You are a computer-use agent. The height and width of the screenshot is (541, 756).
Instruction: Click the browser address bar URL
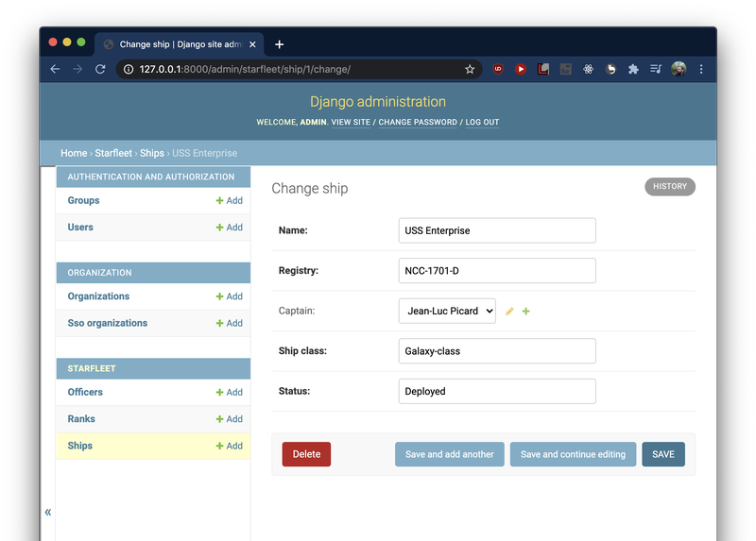pyautogui.click(x=245, y=69)
